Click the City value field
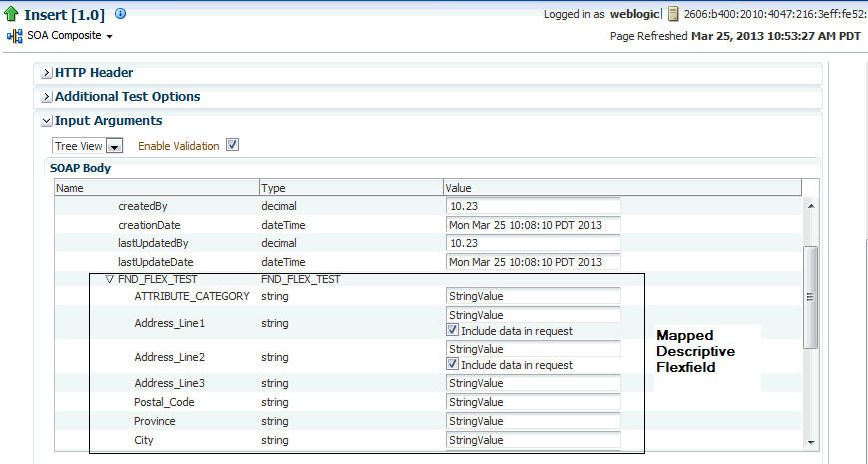 point(533,440)
